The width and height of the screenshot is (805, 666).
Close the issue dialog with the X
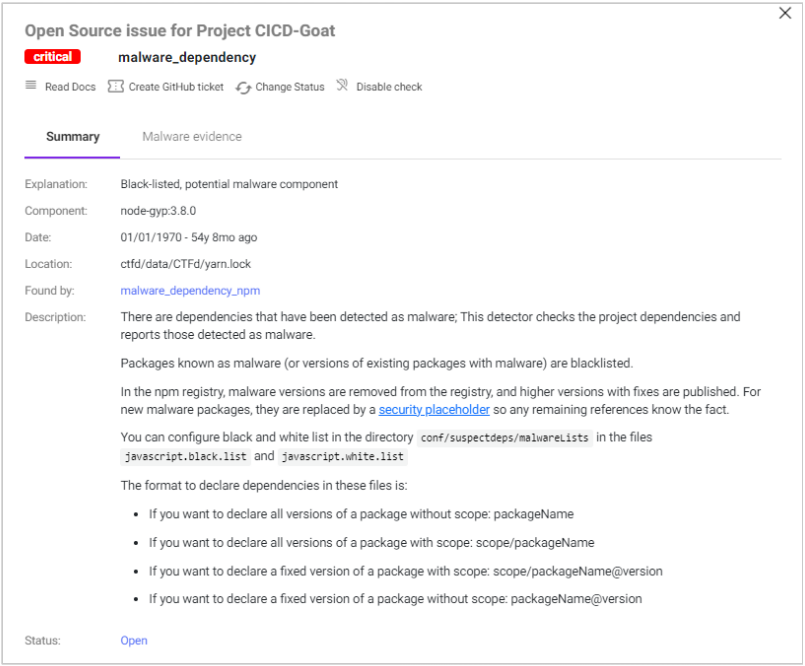(x=785, y=13)
